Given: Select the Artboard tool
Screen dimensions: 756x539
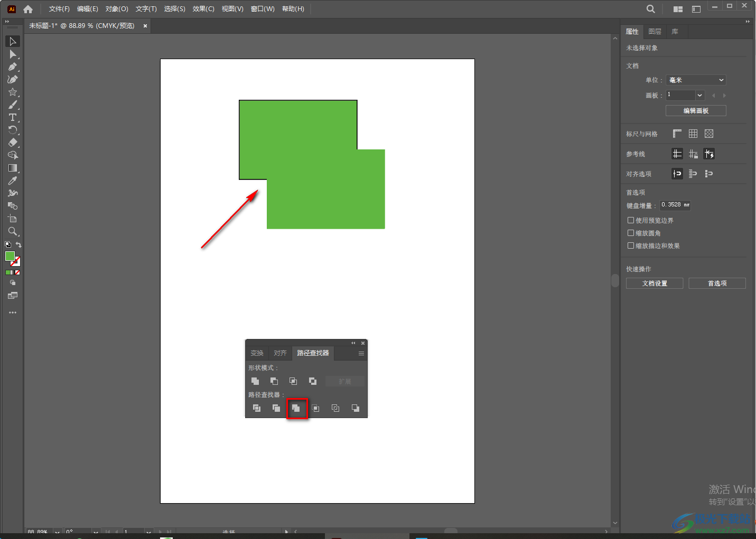Looking at the screenshot, I should [13, 219].
